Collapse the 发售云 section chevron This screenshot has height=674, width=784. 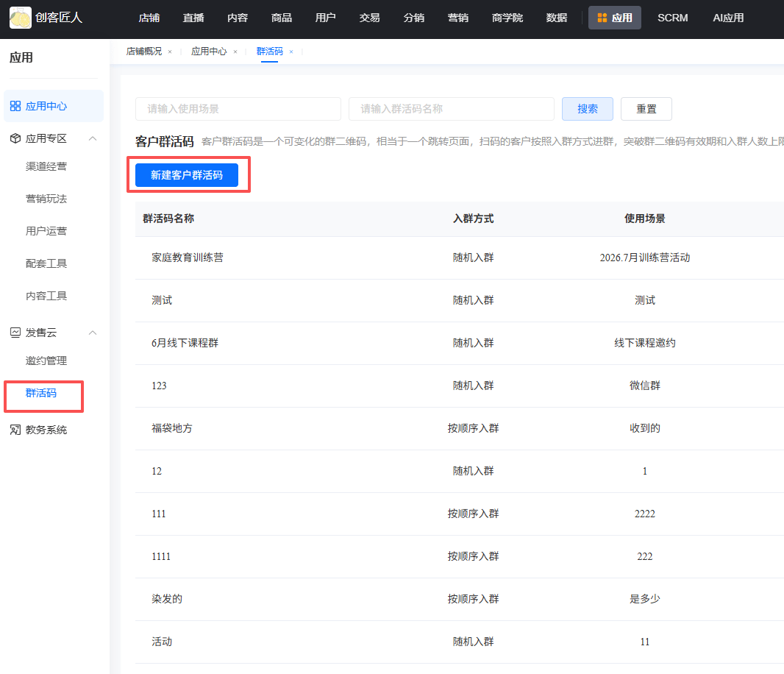coord(93,333)
